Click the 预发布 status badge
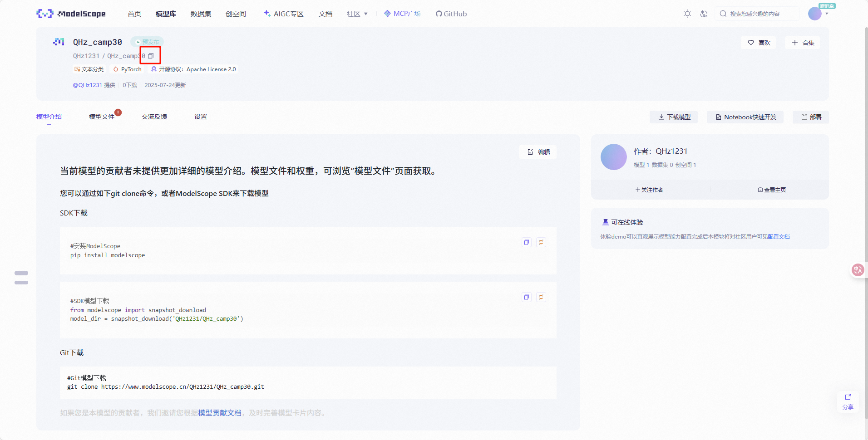 coord(148,42)
